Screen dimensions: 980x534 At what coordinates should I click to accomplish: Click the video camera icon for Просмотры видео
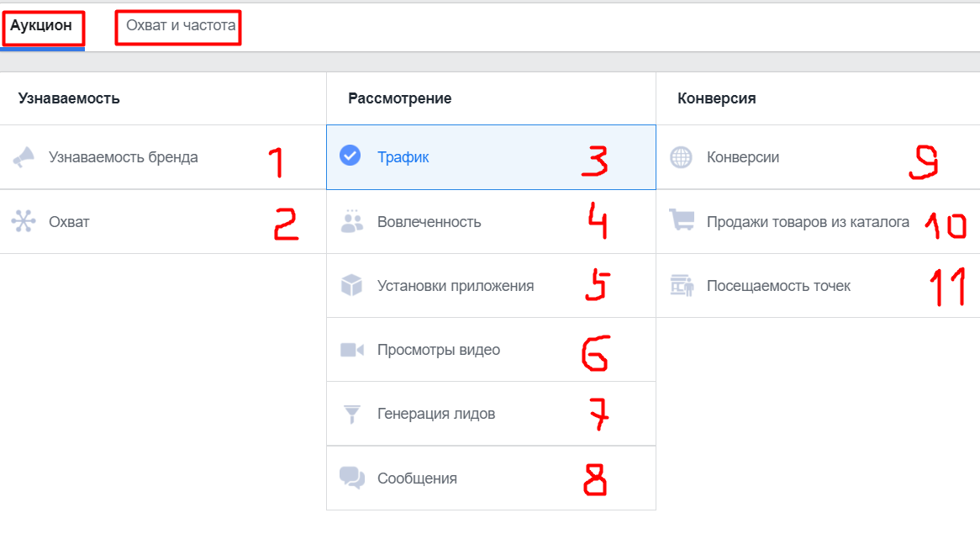pos(351,350)
